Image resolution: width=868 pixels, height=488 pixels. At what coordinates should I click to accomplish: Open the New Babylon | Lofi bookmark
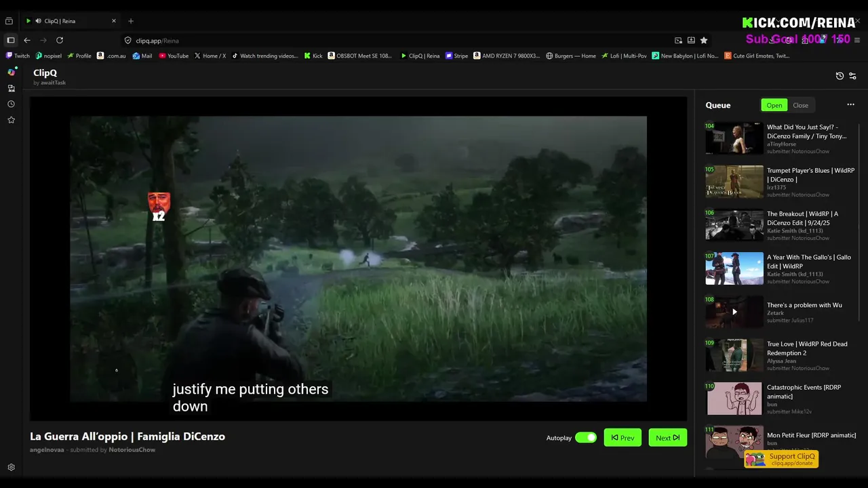point(685,56)
